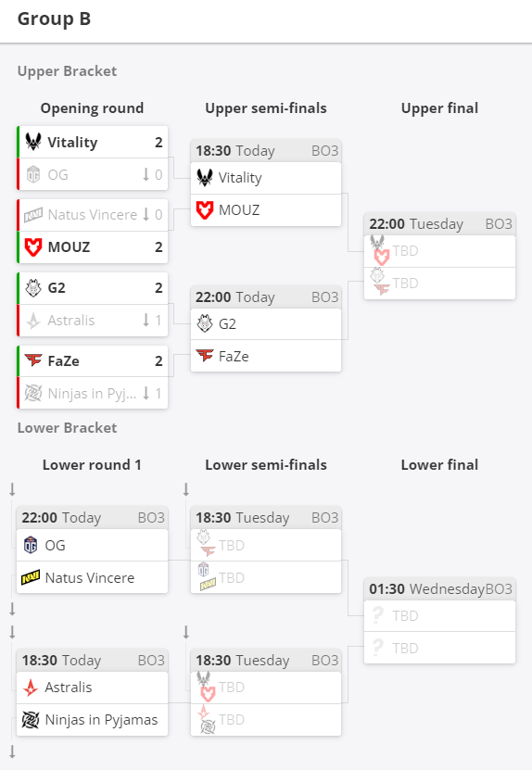This screenshot has width=532, height=770.
Task: Click the FaZe logo in the opening round
Action: coord(33,360)
